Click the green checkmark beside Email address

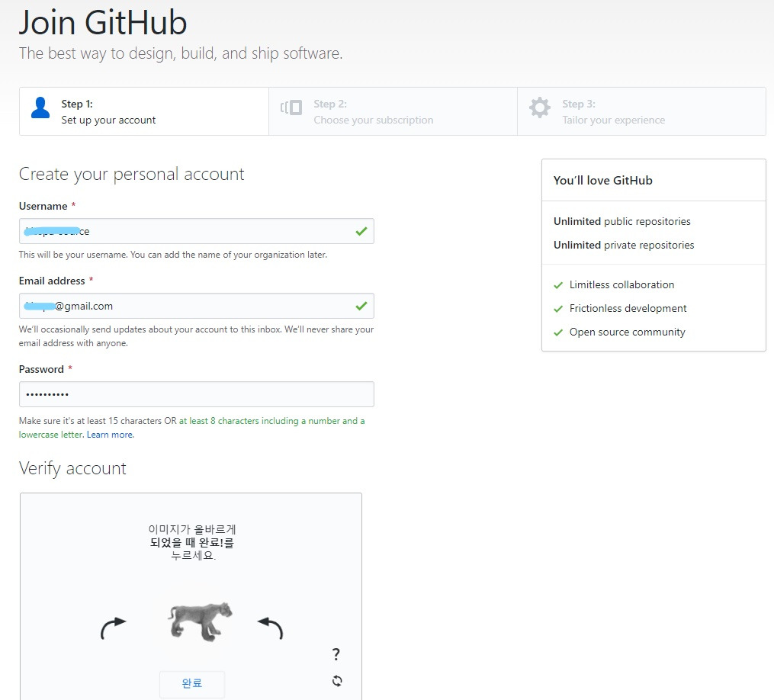(x=361, y=306)
